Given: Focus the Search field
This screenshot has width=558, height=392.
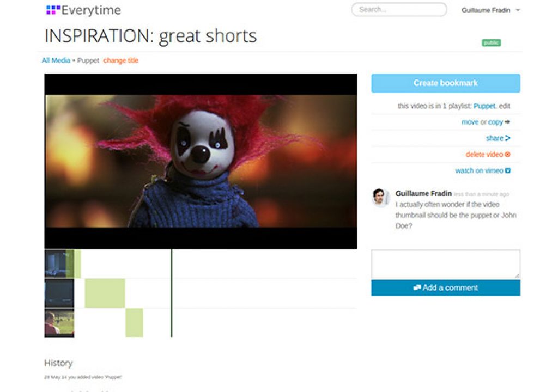Looking at the screenshot, I should 399,10.
